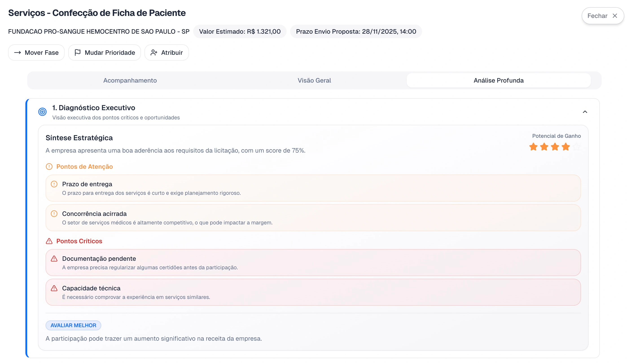Click the Mudar Prioridade button
The width and height of the screenshot is (627, 364).
[105, 53]
